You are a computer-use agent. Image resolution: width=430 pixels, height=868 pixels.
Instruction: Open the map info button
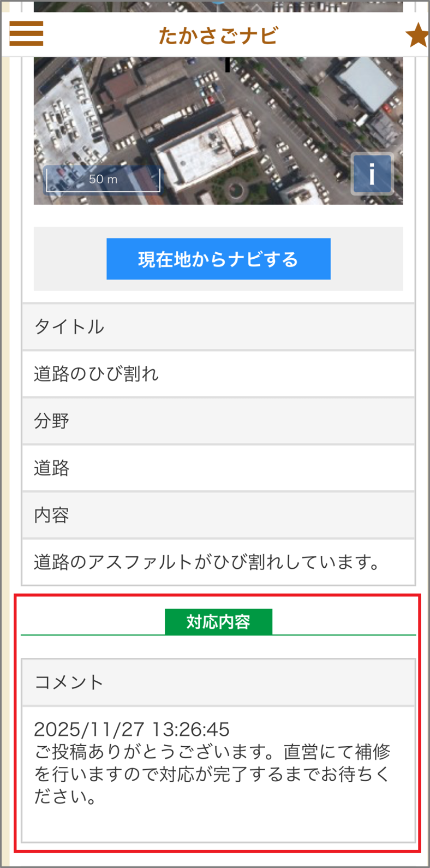[x=372, y=174]
